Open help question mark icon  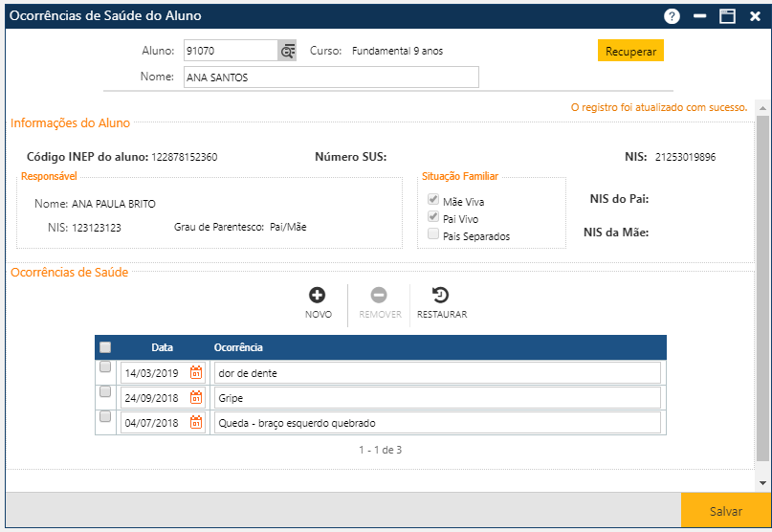(x=673, y=16)
